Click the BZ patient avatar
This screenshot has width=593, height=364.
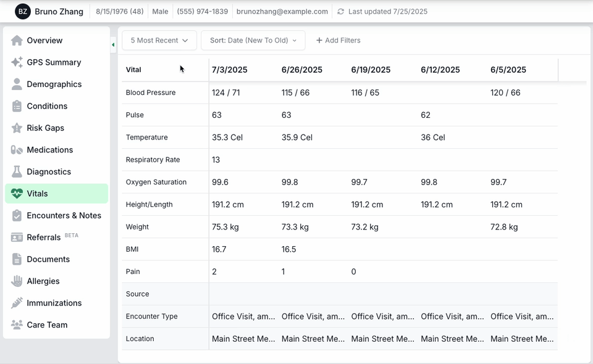click(23, 11)
